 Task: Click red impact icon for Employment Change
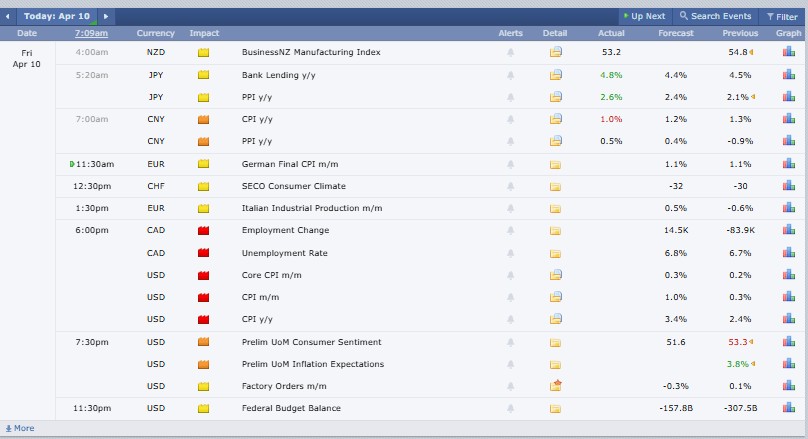204,231
